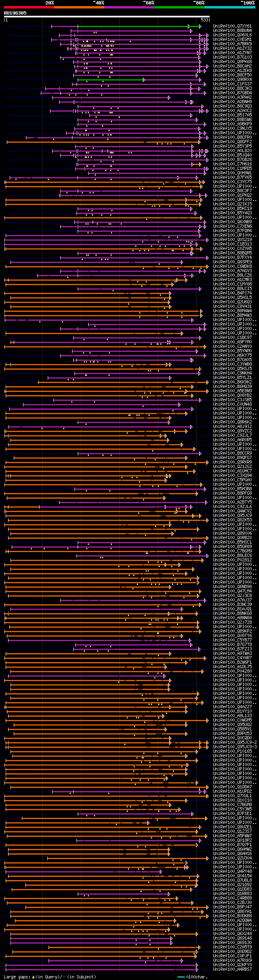Click the UniRef100_A3PAA2 label
The height and width of the screenshot is (980, 259).
click(232, 97)
